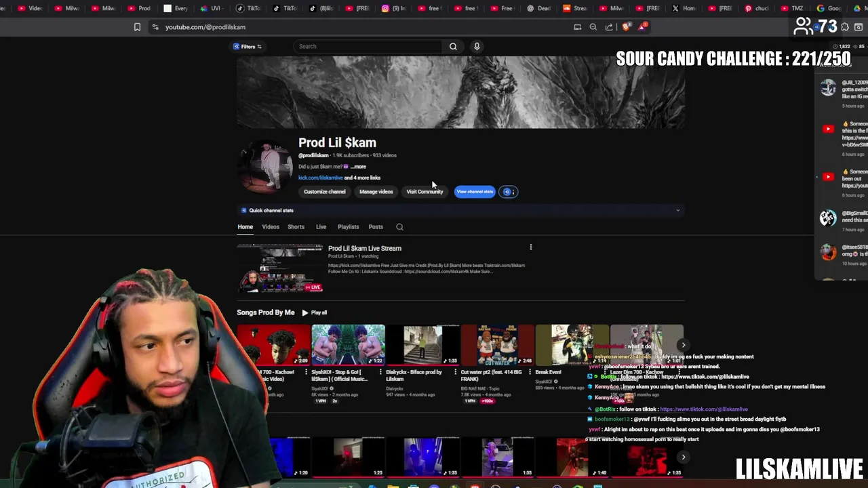Screen dimensions: 868x488
Task: Click the share icon in the address bar
Action: pyautogui.click(x=609, y=27)
